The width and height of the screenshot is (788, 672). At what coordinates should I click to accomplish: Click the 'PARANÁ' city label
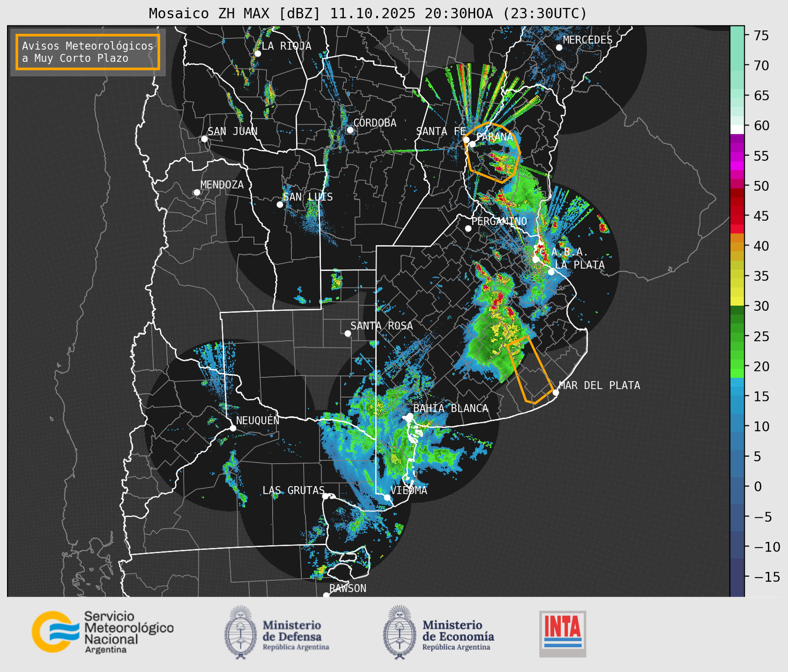(494, 137)
